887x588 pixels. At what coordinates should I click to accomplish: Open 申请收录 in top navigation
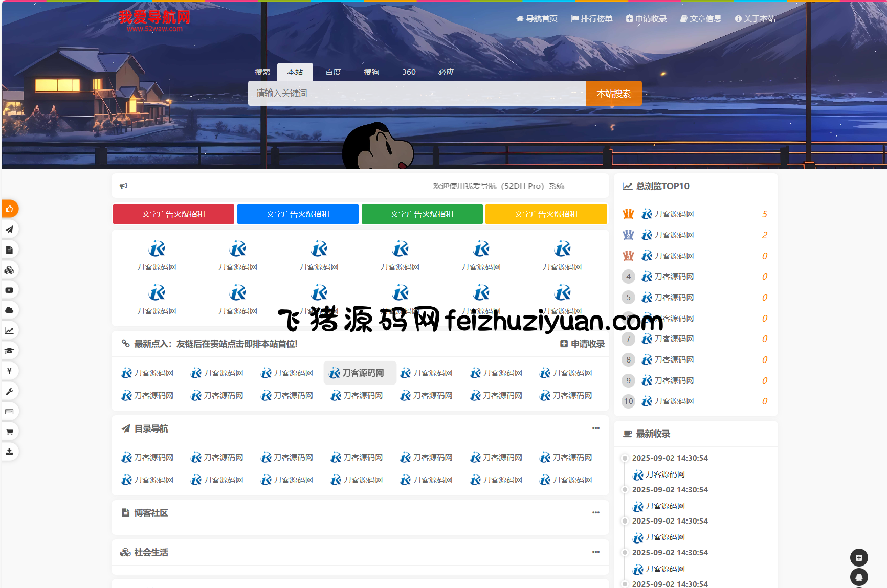tap(647, 19)
